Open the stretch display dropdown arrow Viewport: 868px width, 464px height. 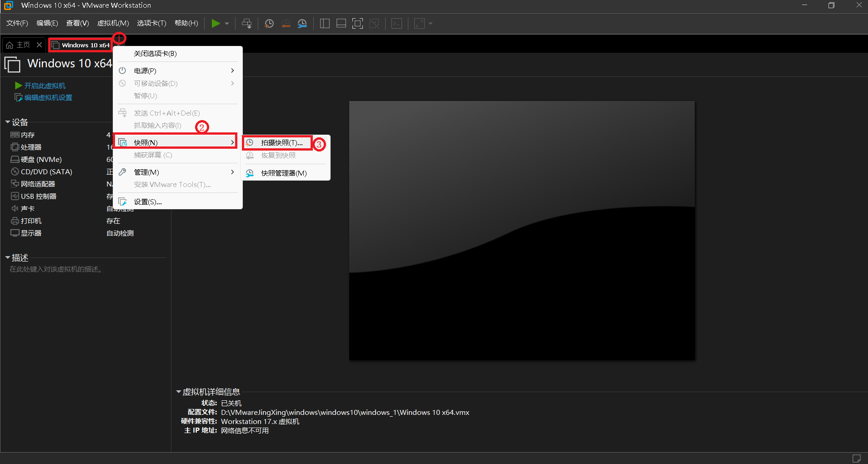tap(431, 24)
